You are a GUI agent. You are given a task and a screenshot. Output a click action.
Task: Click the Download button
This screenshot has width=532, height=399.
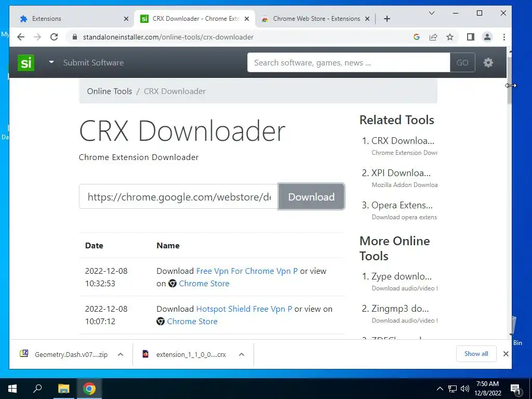click(312, 197)
